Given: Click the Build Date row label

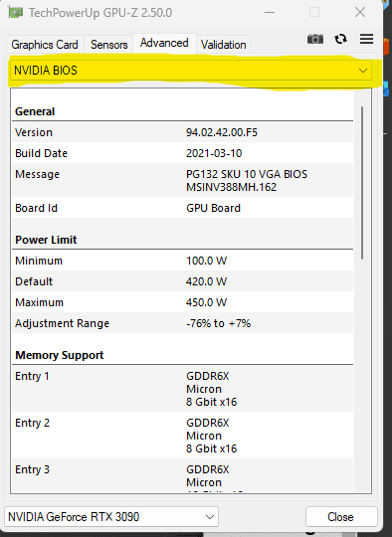Looking at the screenshot, I should point(41,153).
